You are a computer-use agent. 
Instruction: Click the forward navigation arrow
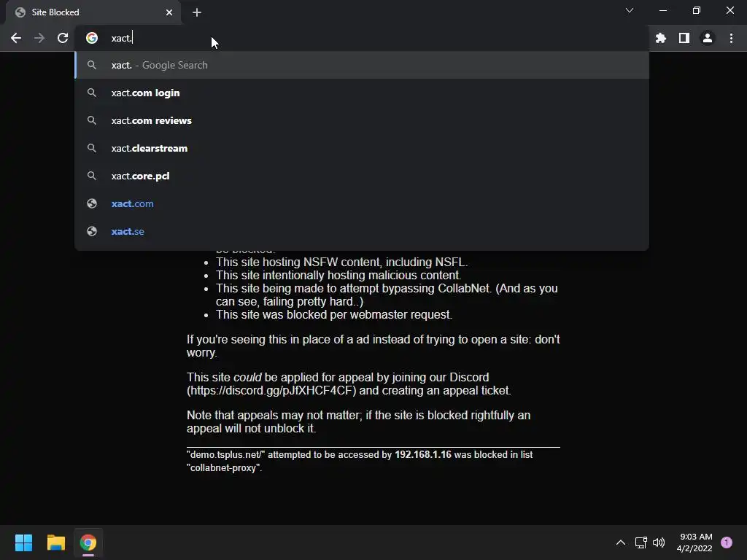(39, 38)
